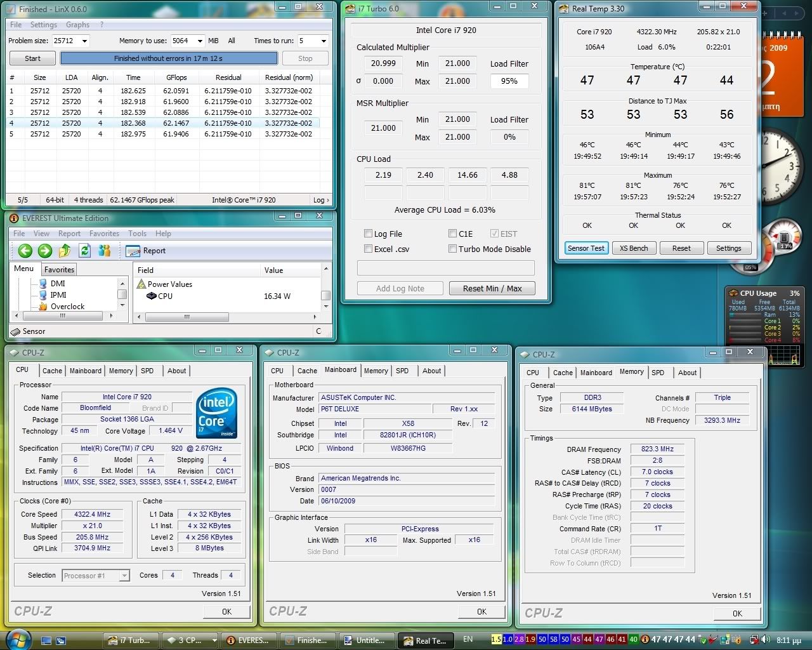This screenshot has height=650, width=812.
Task: Go forward in EVEREST navigation
Action: pos(45,251)
